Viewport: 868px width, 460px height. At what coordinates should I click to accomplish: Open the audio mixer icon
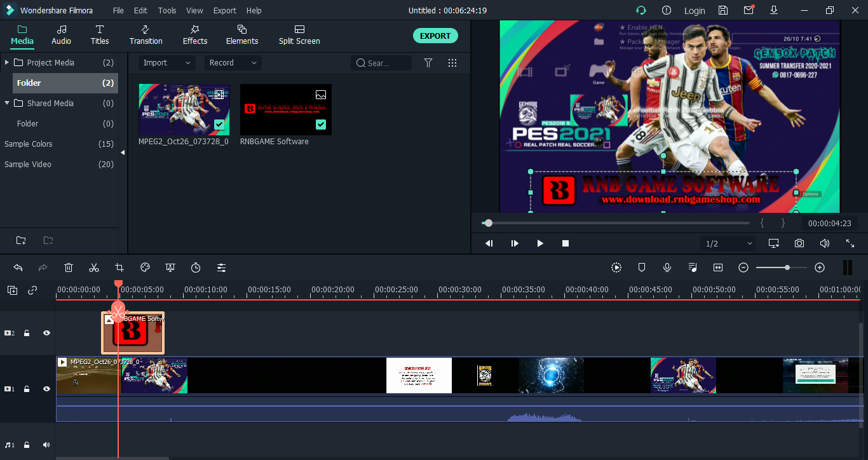(x=693, y=267)
